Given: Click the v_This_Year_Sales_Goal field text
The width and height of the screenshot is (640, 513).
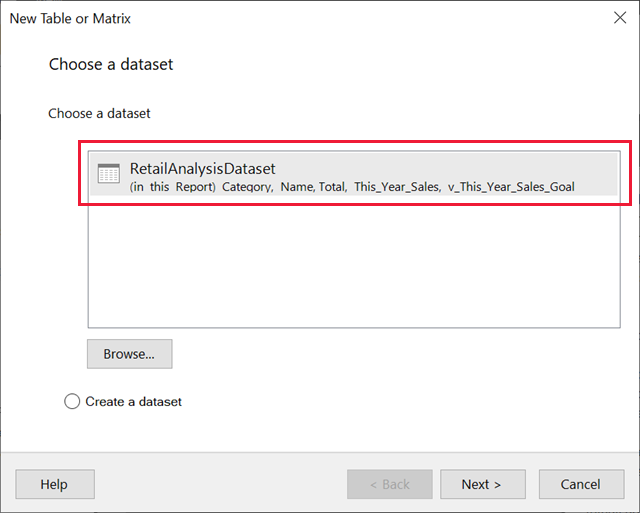Looking at the screenshot, I should [511, 187].
